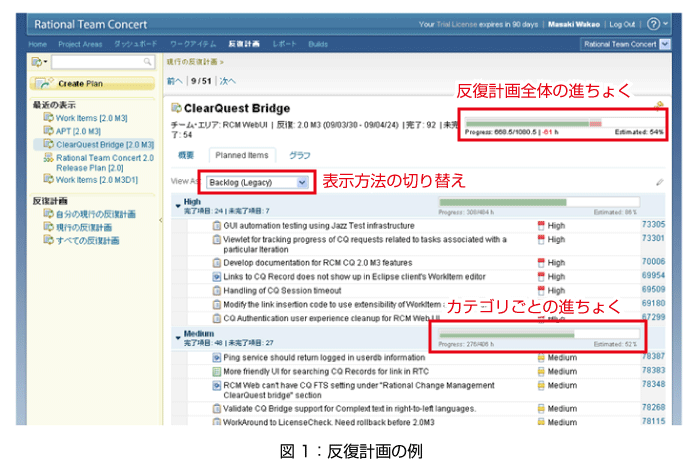Screen dimensions: 700x470
Task: Open work item 78383 link
Action: click(654, 370)
